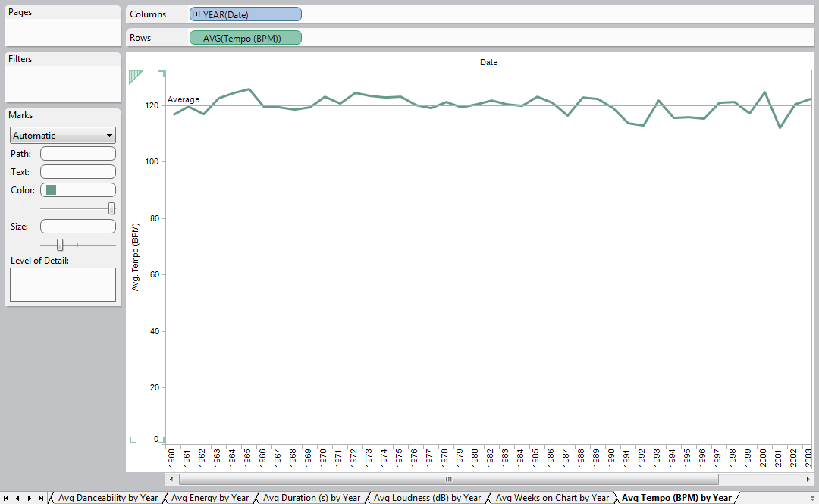Switch to Avg Danceability by Year tab
819x504 pixels.
(x=107, y=498)
